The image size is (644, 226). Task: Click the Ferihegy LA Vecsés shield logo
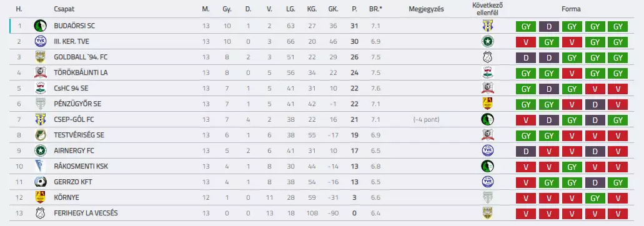(40, 213)
